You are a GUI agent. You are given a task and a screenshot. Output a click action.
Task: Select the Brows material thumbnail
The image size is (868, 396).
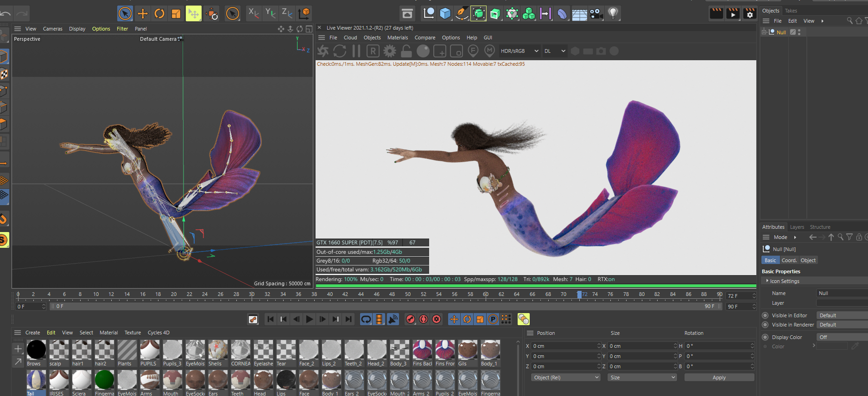pos(36,350)
